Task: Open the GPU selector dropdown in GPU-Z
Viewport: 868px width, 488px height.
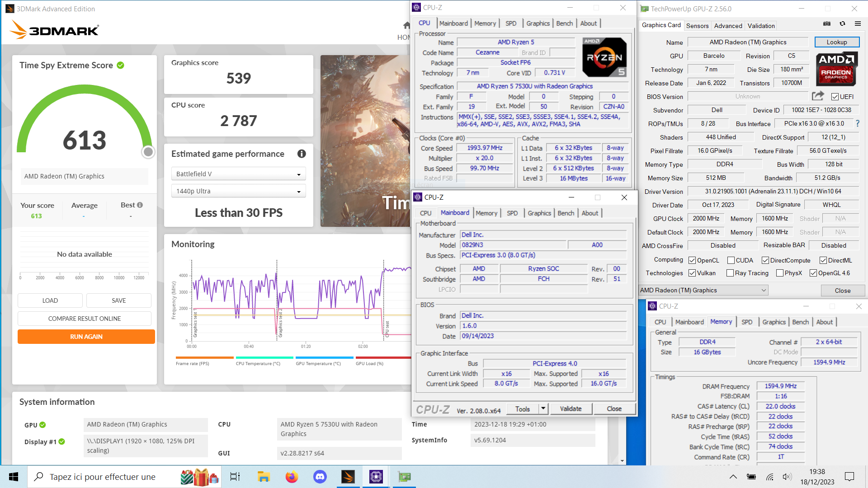Action: coord(703,290)
